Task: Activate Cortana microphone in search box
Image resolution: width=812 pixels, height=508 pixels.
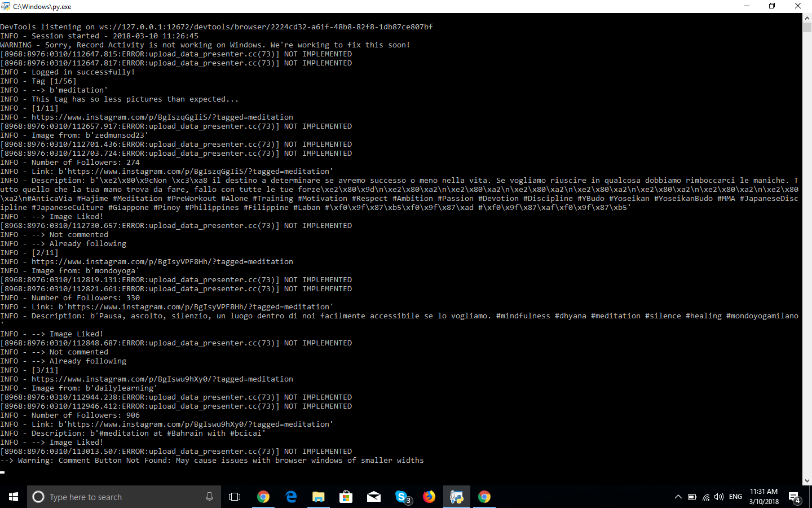Action: (209, 497)
